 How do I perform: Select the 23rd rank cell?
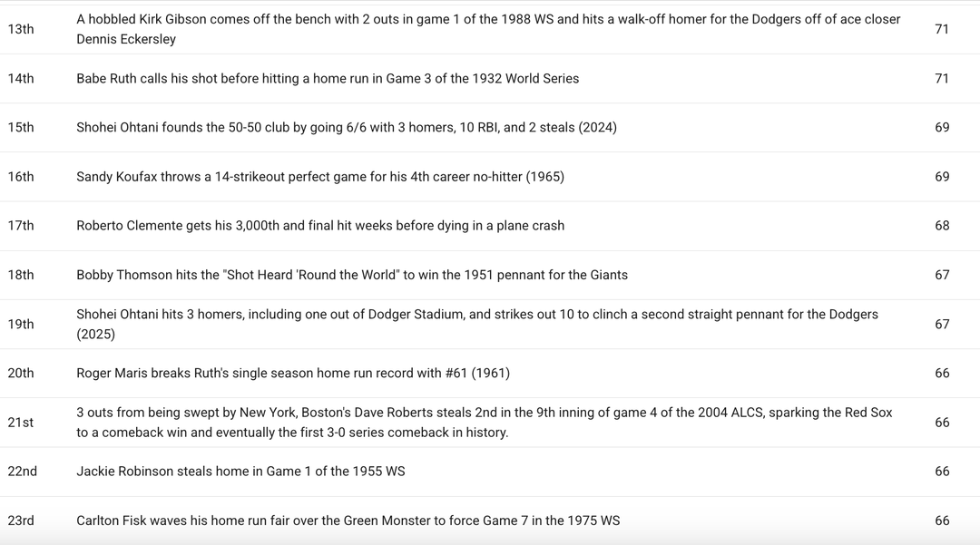coord(21,521)
